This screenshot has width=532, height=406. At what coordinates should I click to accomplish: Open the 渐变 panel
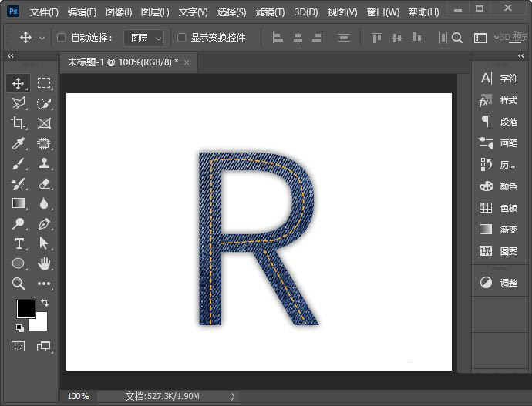click(x=499, y=230)
